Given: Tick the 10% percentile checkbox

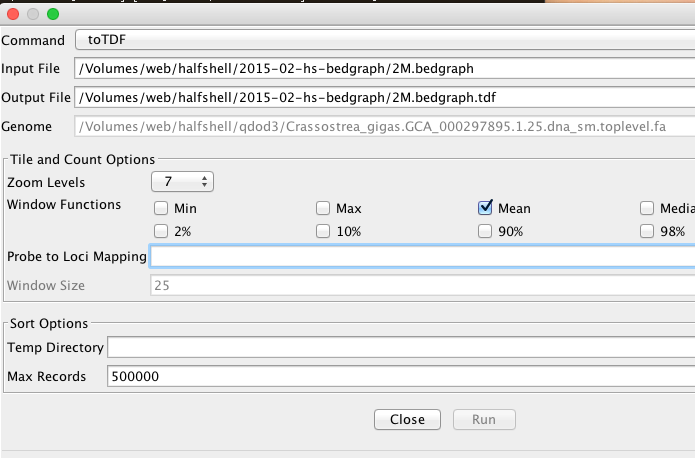Looking at the screenshot, I should (323, 231).
